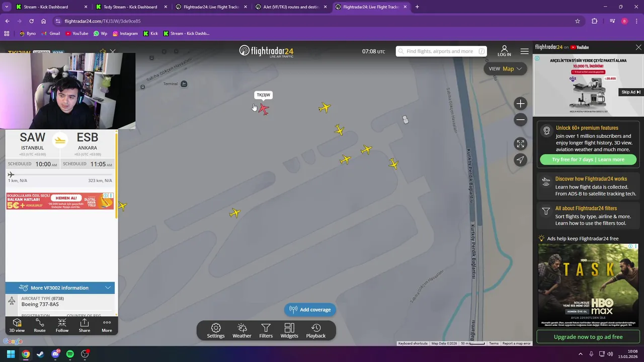Image resolution: width=644 pixels, height=362 pixels.
Task: Zoom out on the map
Action: pos(521,120)
